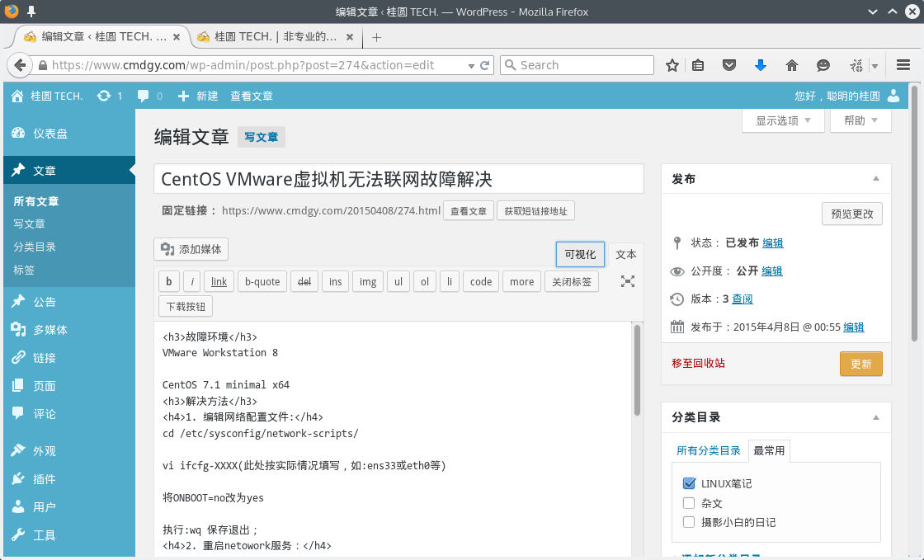This screenshot has width=924, height=560.
Task: Open 标签 tags submenu item
Action: [24, 270]
